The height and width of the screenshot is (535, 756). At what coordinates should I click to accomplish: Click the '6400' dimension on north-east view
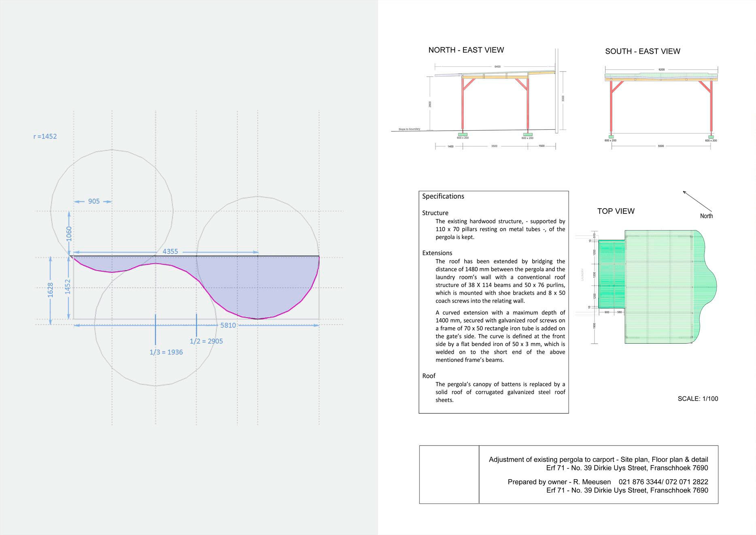[497, 67]
